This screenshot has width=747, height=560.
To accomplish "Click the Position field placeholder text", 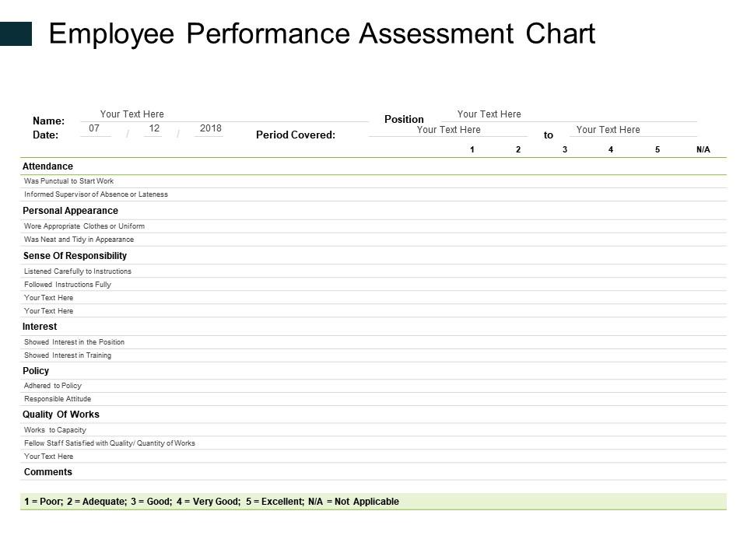I will click(x=489, y=114).
